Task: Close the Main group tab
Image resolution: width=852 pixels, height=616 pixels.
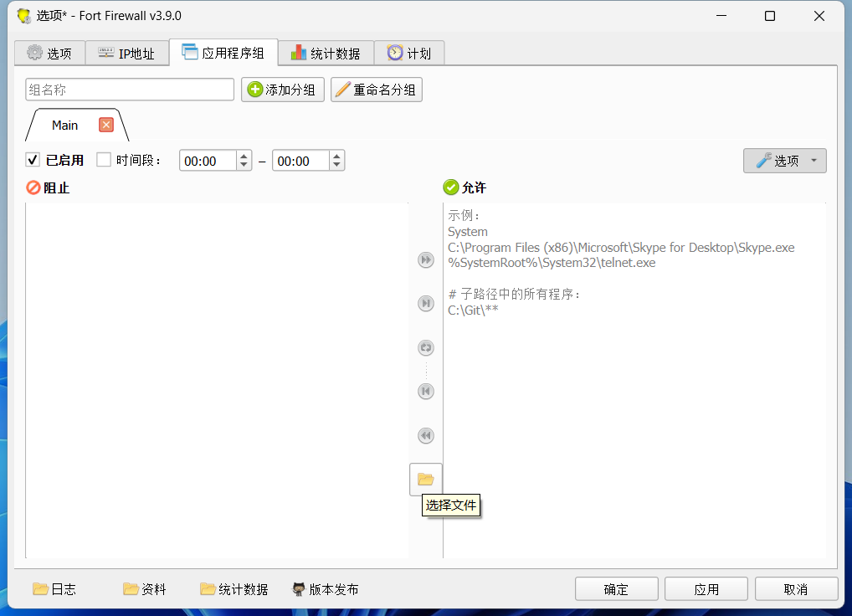Action: click(106, 125)
